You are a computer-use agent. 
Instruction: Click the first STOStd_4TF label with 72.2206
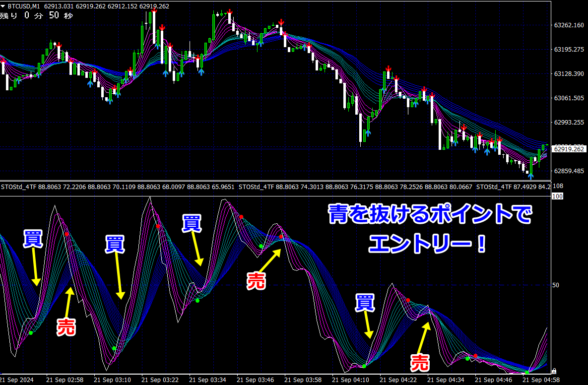(x=118, y=187)
